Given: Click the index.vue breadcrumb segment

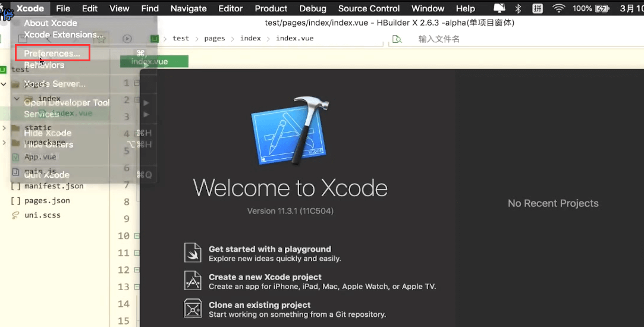Looking at the screenshot, I should tap(294, 38).
